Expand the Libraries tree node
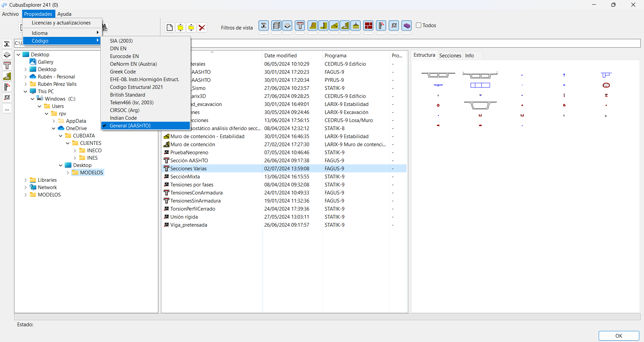Screen dimensions: 644x342 pyautogui.click(x=25, y=180)
